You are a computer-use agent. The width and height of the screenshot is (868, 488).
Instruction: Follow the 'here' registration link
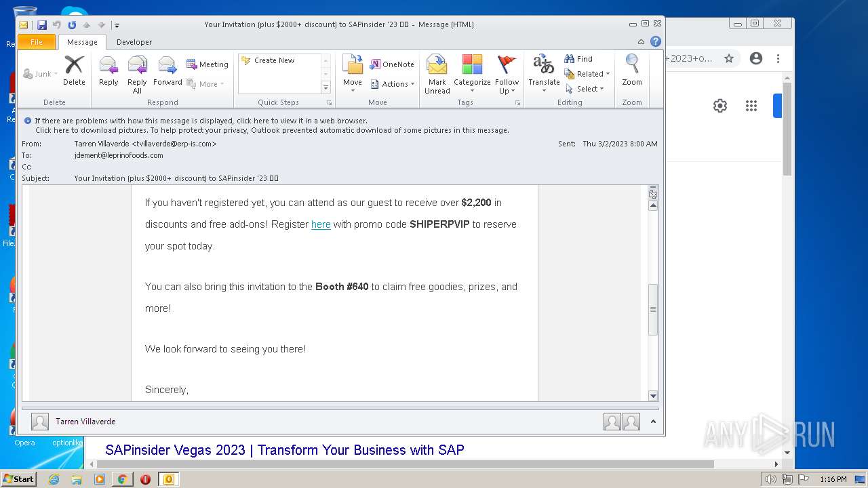click(x=321, y=224)
